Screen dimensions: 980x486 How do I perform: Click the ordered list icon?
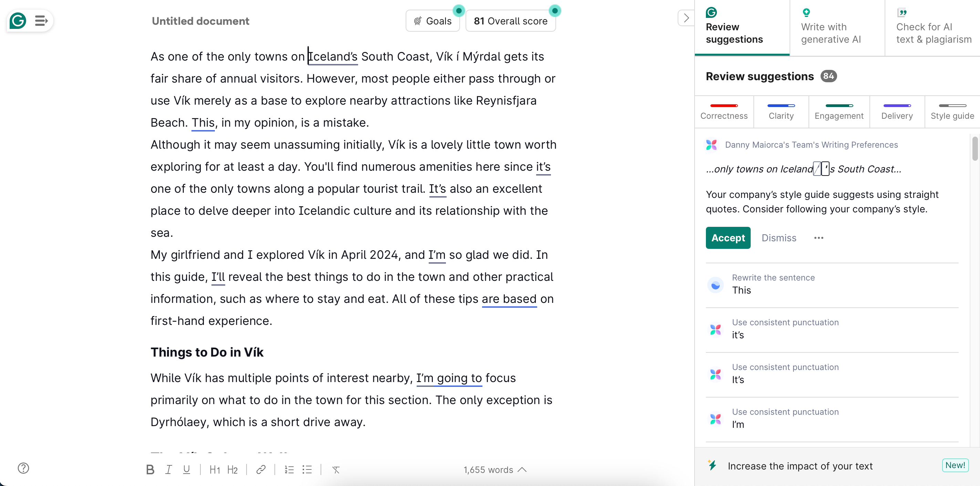coord(289,469)
